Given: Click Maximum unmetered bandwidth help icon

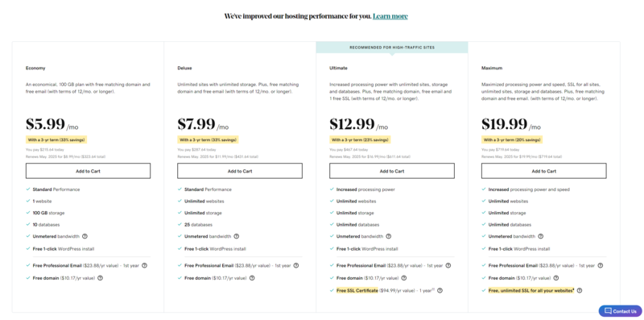Looking at the screenshot, I should 540,236.
